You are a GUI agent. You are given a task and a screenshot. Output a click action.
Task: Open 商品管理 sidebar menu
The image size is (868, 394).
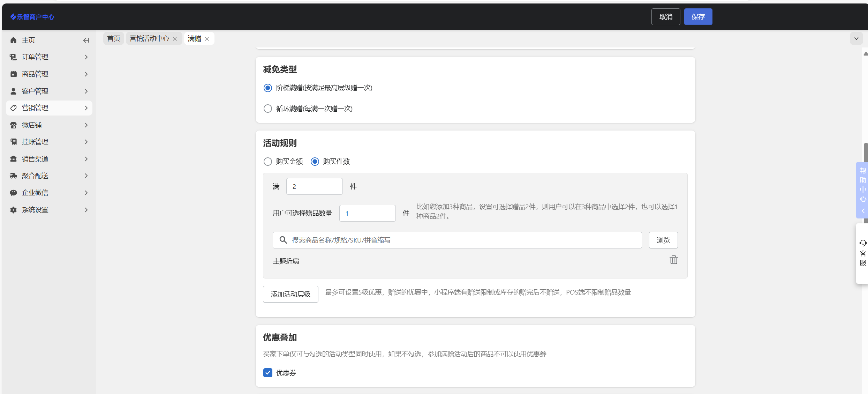pos(49,74)
